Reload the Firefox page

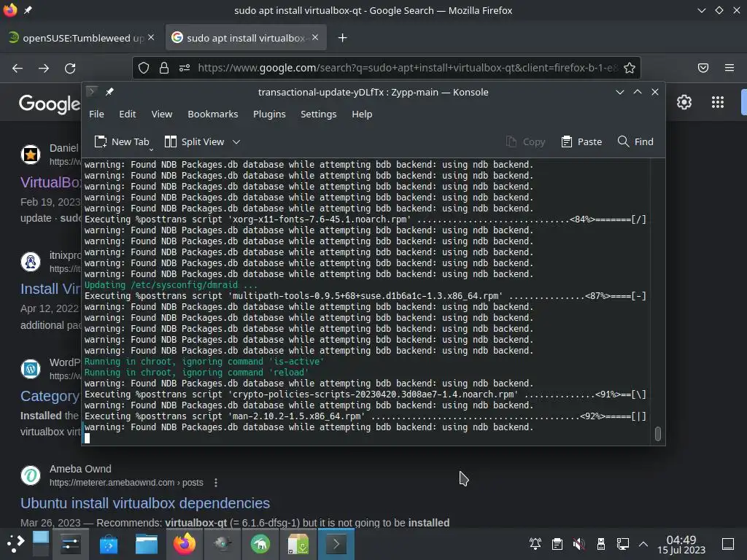pyautogui.click(x=70, y=68)
